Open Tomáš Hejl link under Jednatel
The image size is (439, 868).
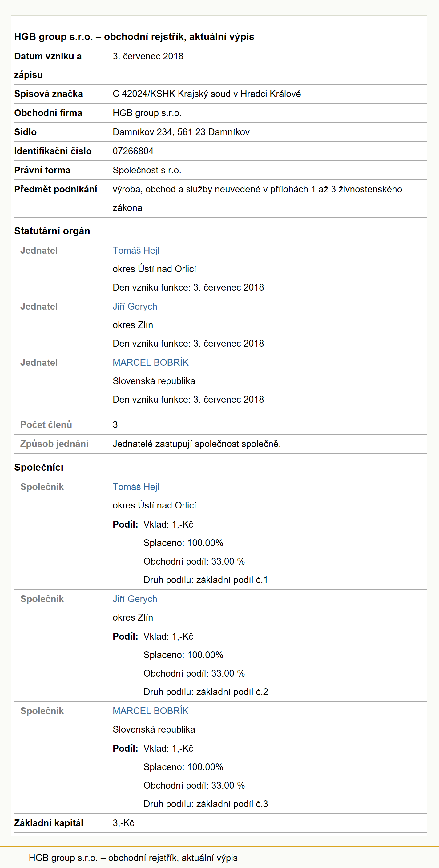(136, 250)
